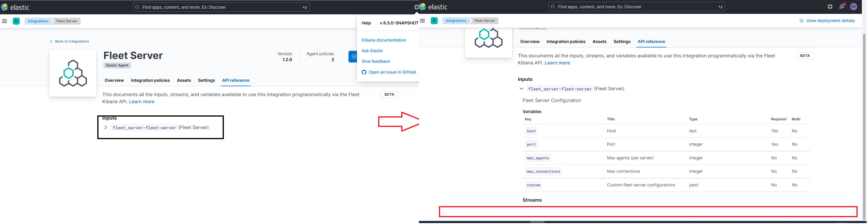This screenshot has height=224, width=868.
Task: Go Back to integrations
Action: (70, 41)
